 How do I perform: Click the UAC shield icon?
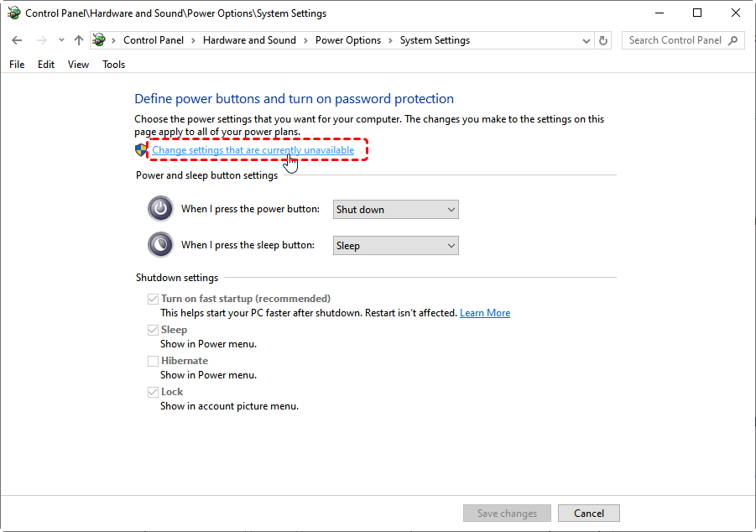click(141, 150)
